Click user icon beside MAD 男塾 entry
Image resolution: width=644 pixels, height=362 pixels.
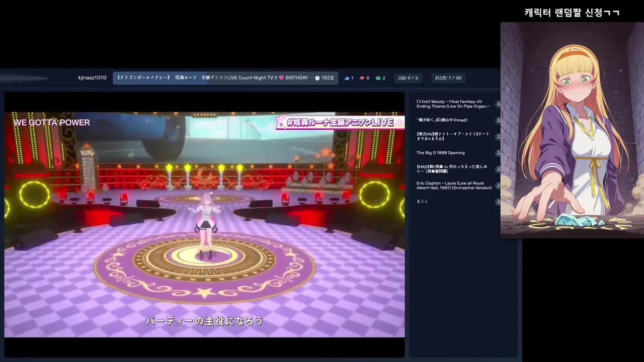[x=498, y=169]
